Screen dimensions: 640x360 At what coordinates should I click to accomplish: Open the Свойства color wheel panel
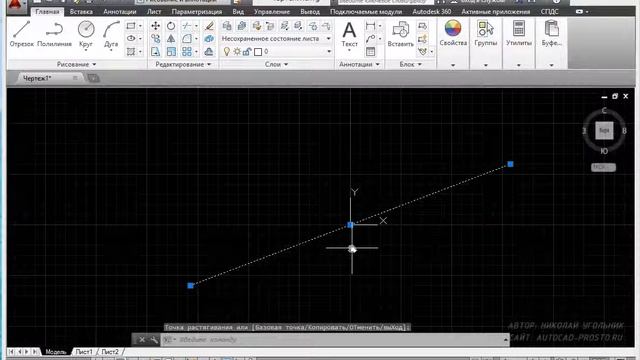point(453,33)
